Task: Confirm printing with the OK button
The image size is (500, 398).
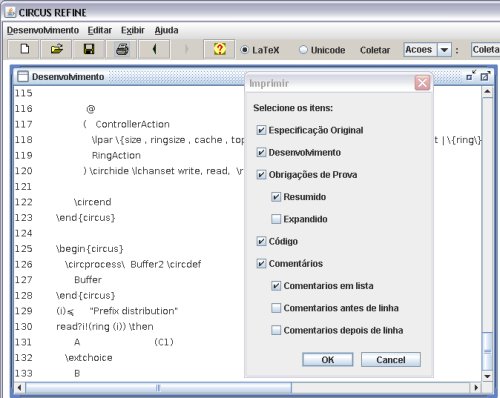Action: point(328,360)
